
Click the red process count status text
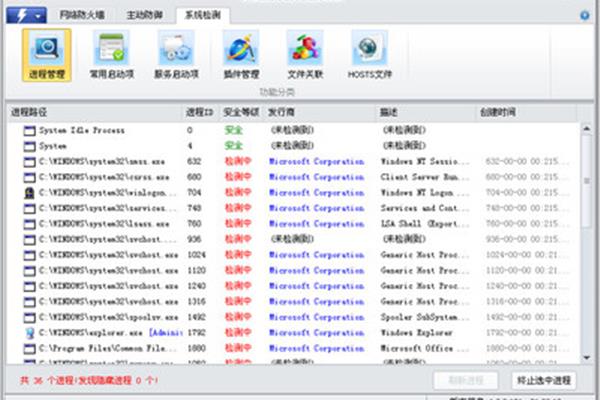tap(89, 380)
